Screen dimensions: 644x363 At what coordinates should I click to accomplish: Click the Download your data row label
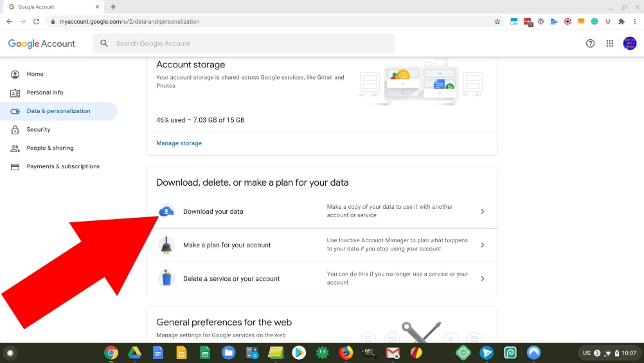point(213,211)
